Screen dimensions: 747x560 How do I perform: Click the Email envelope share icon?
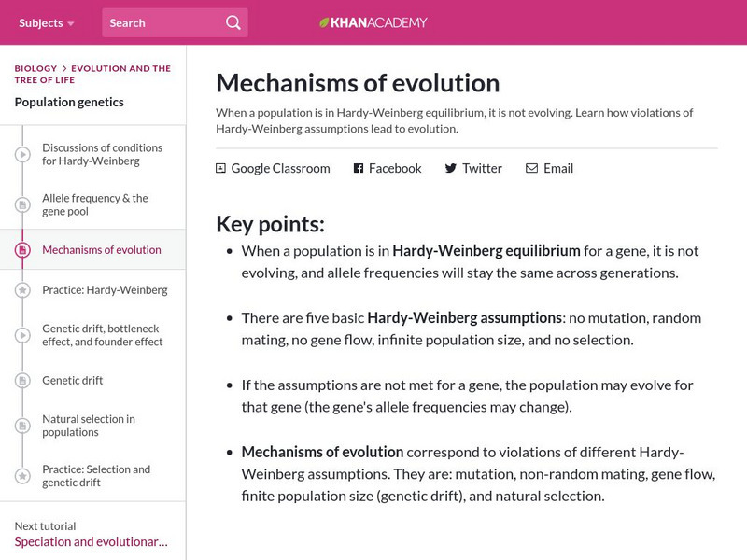pos(530,168)
